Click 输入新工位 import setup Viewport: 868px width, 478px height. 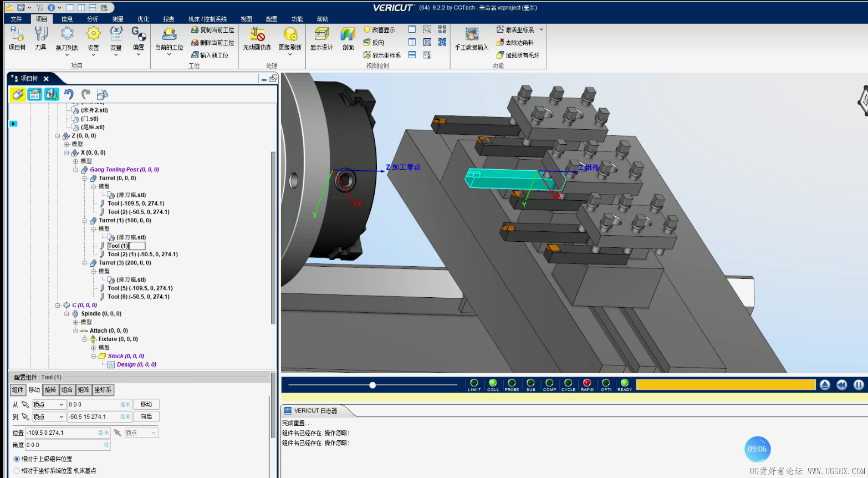pos(210,55)
